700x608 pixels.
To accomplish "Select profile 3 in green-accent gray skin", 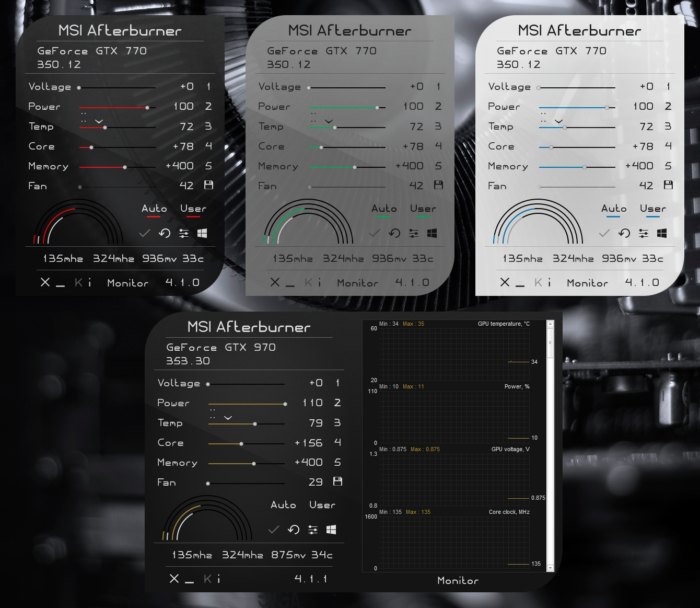I will pos(438,126).
